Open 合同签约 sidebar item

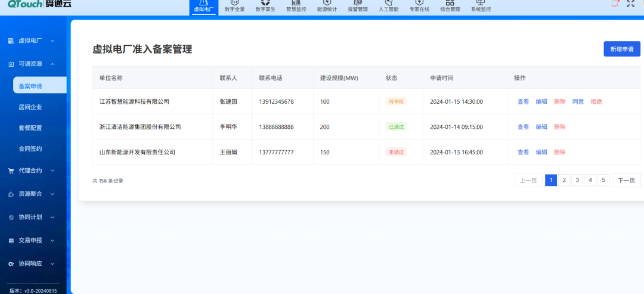30,148
